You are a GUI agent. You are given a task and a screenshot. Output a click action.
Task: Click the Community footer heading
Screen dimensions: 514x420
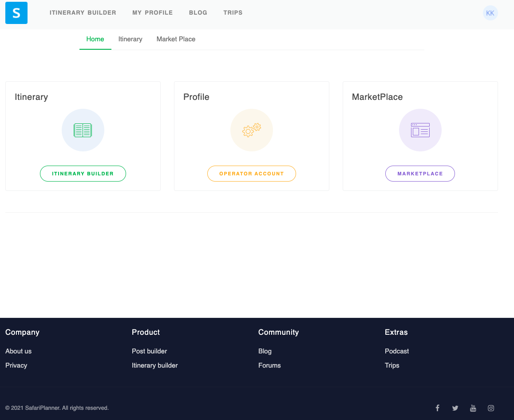click(x=279, y=332)
